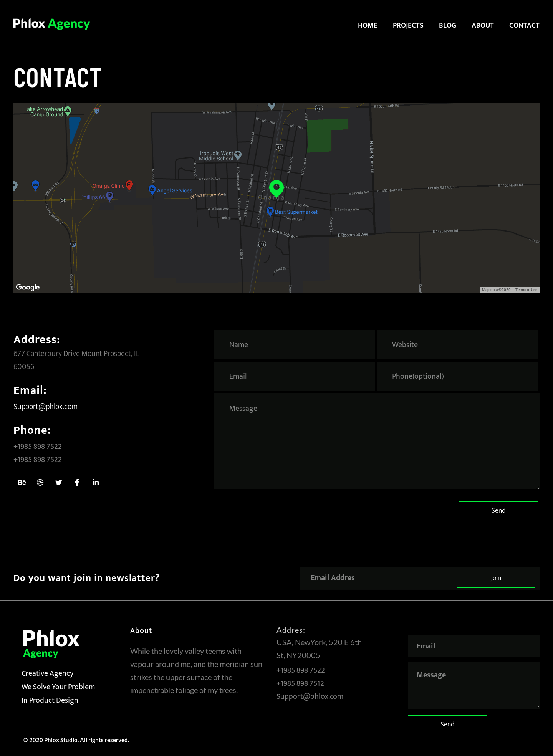Screen dimensions: 553x756
Task: Click the Dribbble social icon
Action: pos(40,482)
